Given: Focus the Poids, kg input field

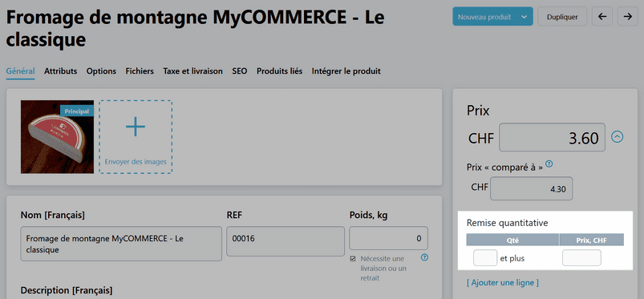Looking at the screenshot, I should (388, 238).
